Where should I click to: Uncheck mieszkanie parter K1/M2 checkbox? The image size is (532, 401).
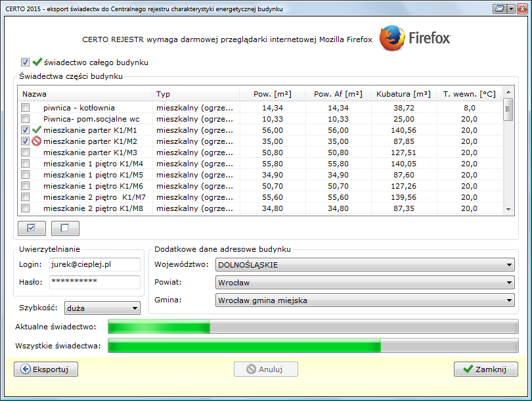pyautogui.click(x=25, y=141)
